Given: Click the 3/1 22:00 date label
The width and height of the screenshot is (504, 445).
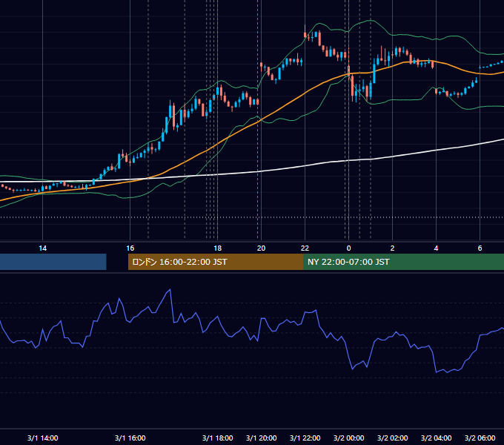Looking at the screenshot, I should [305, 438].
